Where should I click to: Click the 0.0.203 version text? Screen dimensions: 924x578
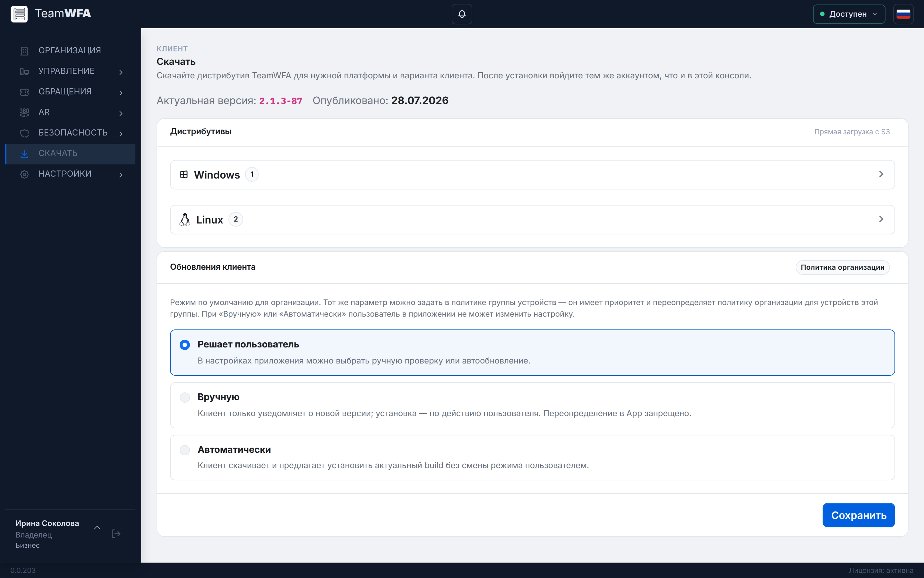pos(23,570)
